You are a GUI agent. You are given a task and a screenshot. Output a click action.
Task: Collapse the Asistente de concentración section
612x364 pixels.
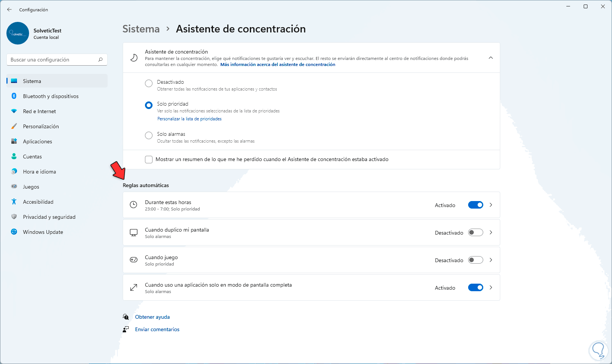[490, 58]
